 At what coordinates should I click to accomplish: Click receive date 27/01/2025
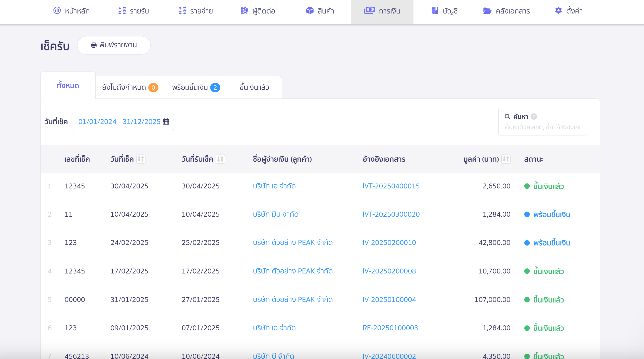[x=200, y=299]
